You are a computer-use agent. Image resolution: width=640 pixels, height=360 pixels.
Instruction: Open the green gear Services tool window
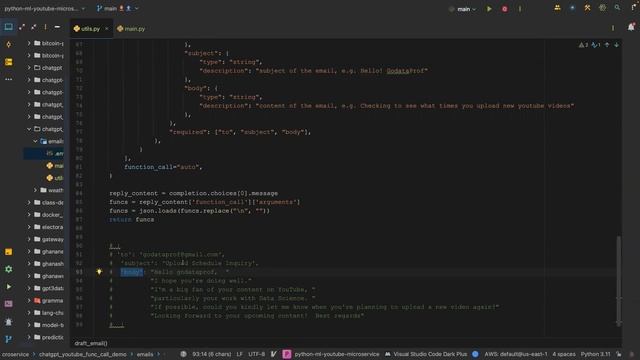click(8, 269)
